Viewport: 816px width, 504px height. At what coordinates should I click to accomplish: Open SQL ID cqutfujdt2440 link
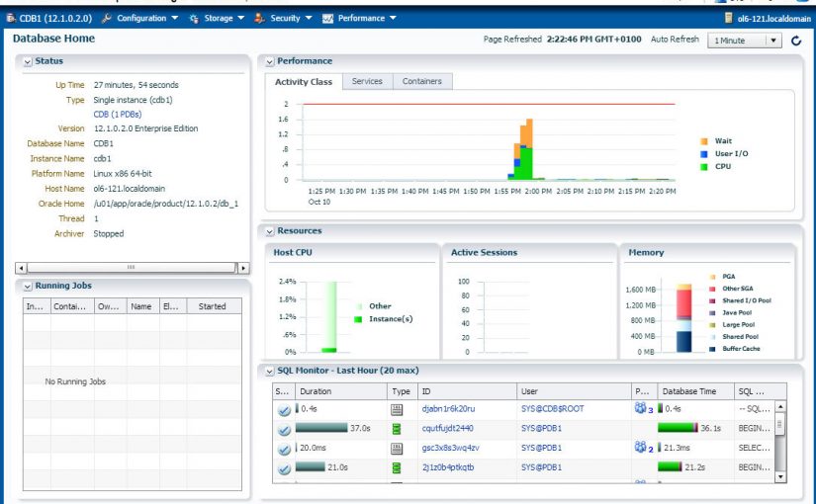pos(447,429)
